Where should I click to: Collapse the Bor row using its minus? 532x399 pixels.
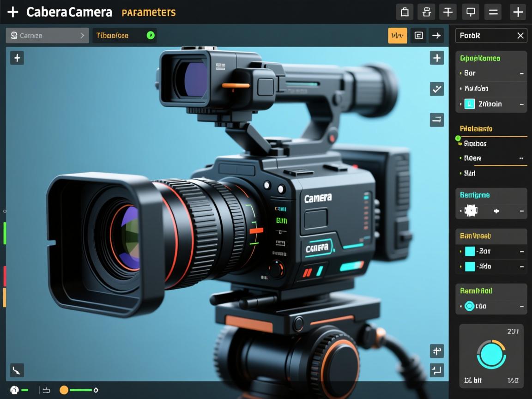pos(521,73)
